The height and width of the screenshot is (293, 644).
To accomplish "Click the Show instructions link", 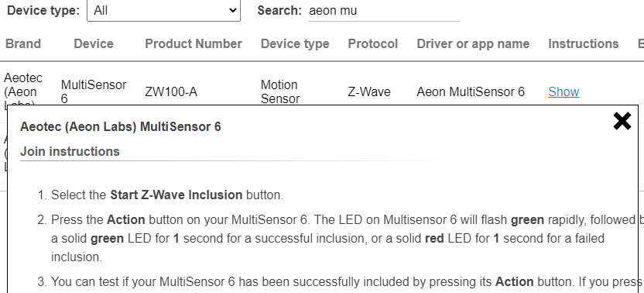I will coord(563,91).
